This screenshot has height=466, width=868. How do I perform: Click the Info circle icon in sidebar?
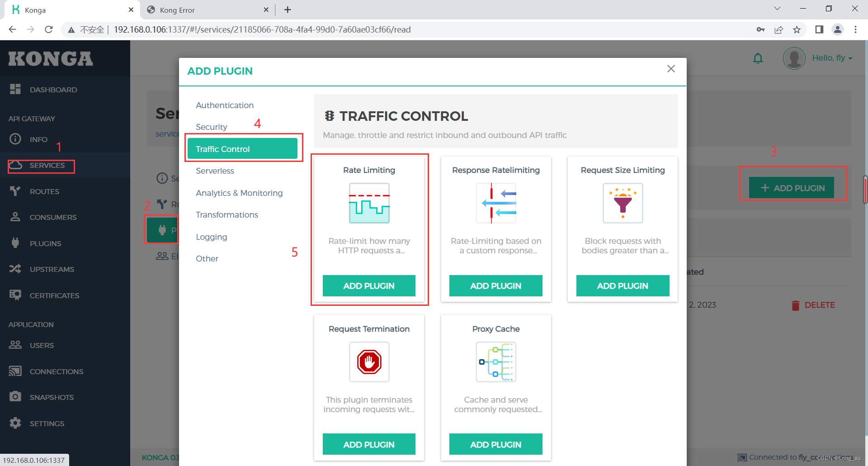15,139
